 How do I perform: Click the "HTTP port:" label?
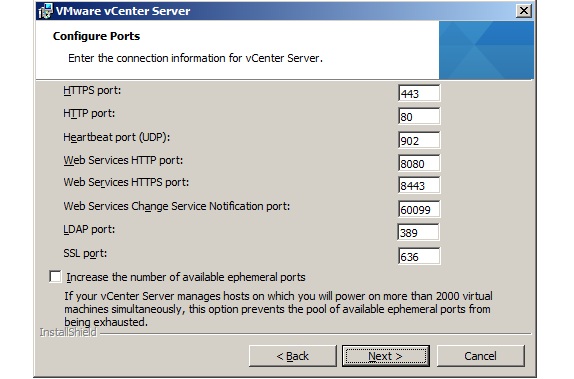89,114
